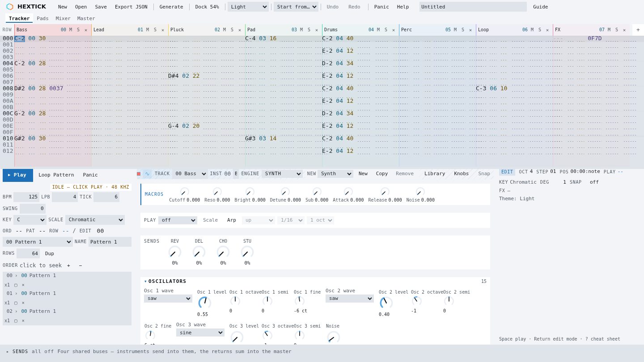Open the ENGINE SYNTH dropdown
Viewport: 644px width, 362px height.
(282, 174)
